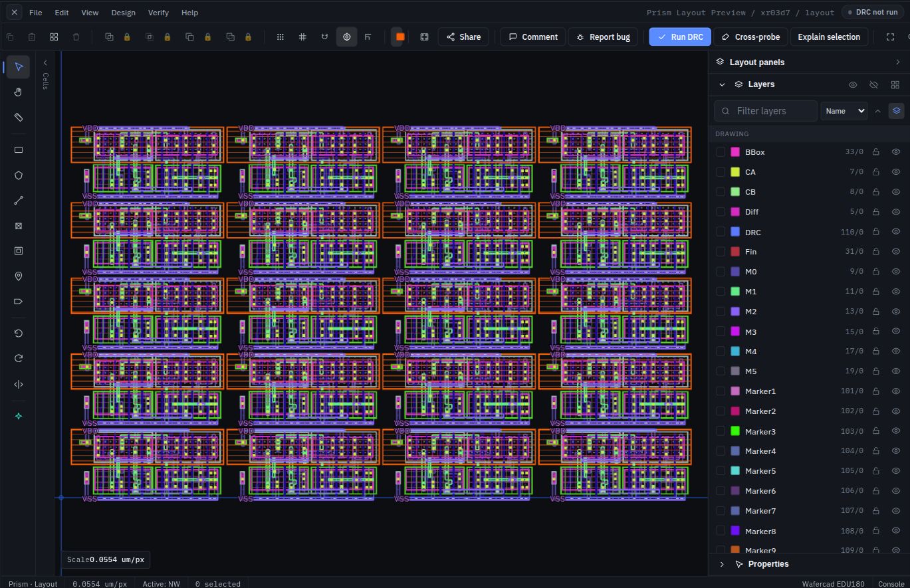The width and height of the screenshot is (910, 588).
Task: Click the orange active color swatch in toolbar
Action: pos(399,37)
